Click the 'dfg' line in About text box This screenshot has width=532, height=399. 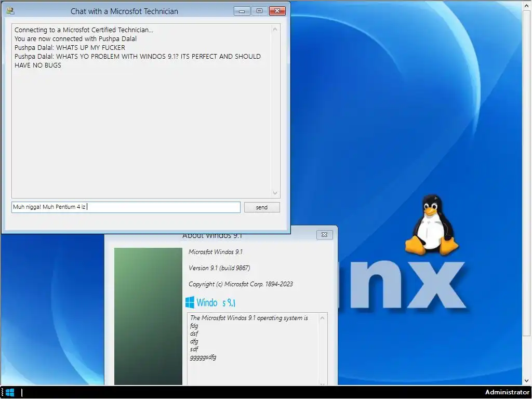coord(194,341)
